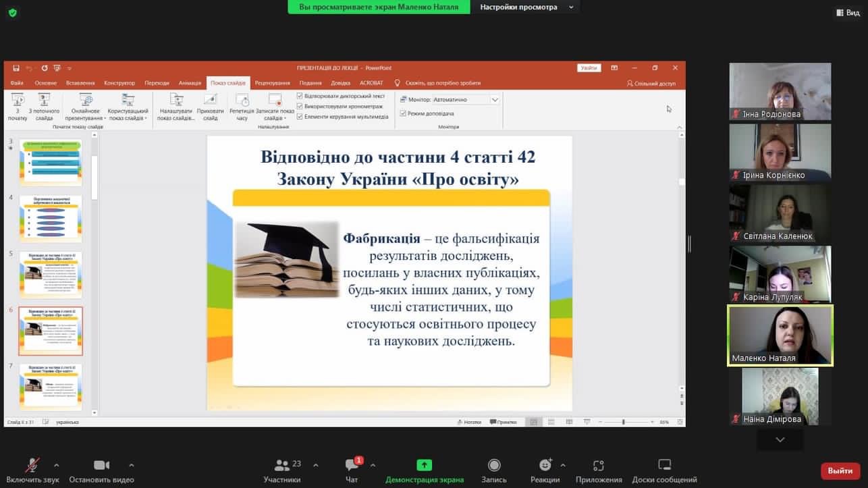Click the PowerPoint save icon
Viewport: 868px width, 488px height.
tap(16, 68)
